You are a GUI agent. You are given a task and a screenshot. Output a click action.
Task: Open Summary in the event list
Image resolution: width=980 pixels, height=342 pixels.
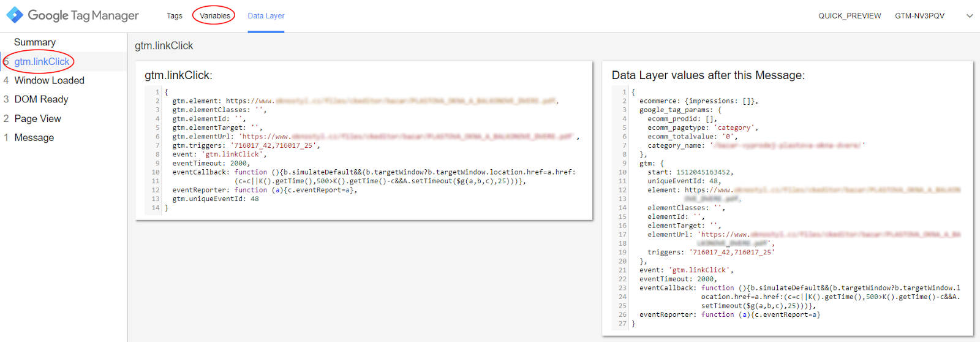pyautogui.click(x=35, y=42)
